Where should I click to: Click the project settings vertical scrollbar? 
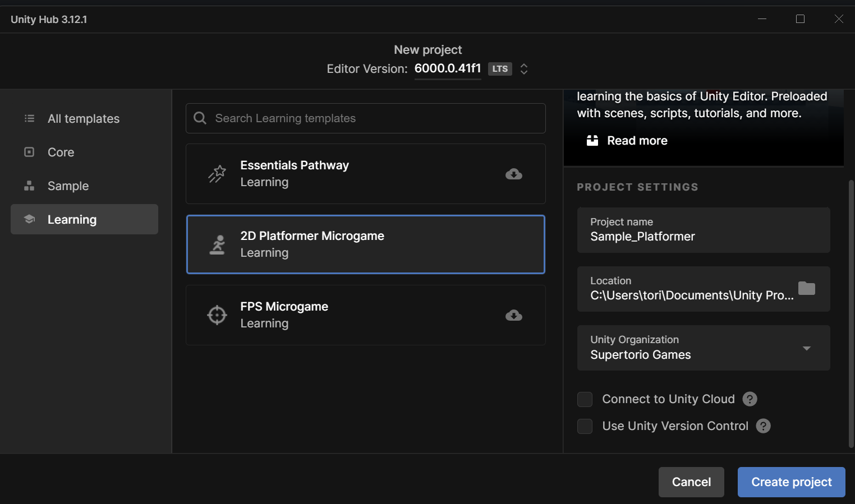[851, 314]
